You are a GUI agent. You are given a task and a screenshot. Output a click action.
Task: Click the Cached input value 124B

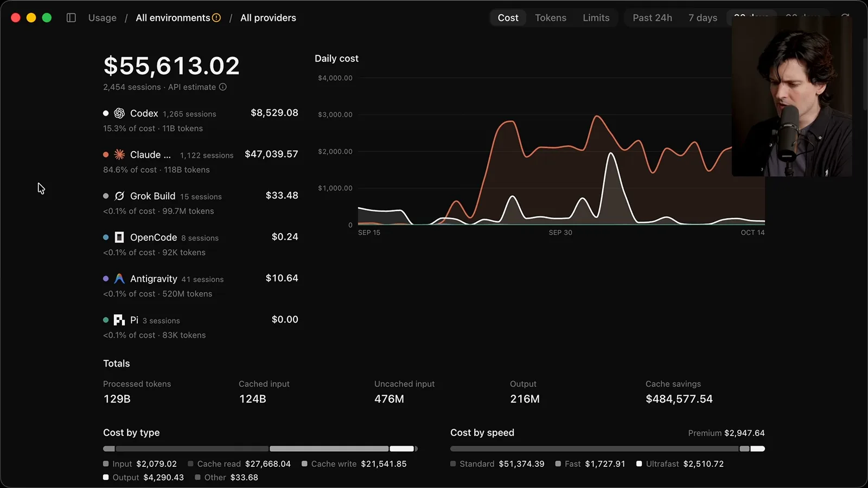coord(253,399)
